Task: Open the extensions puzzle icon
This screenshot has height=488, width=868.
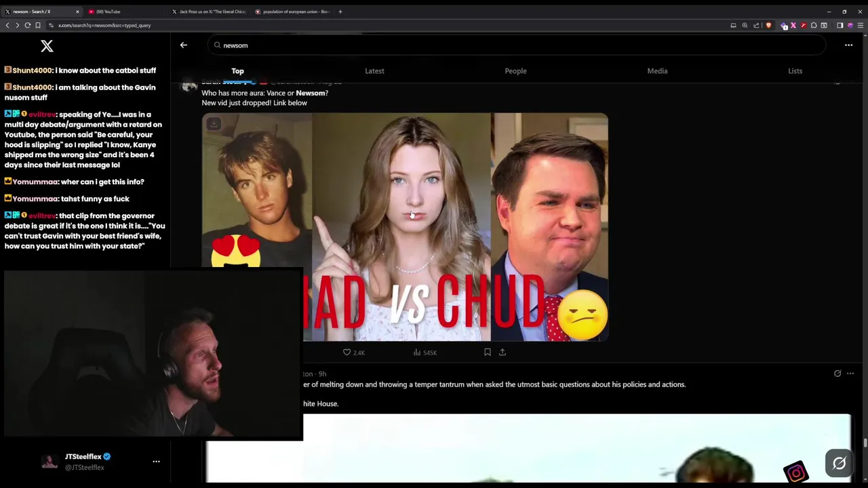Action: tap(814, 25)
